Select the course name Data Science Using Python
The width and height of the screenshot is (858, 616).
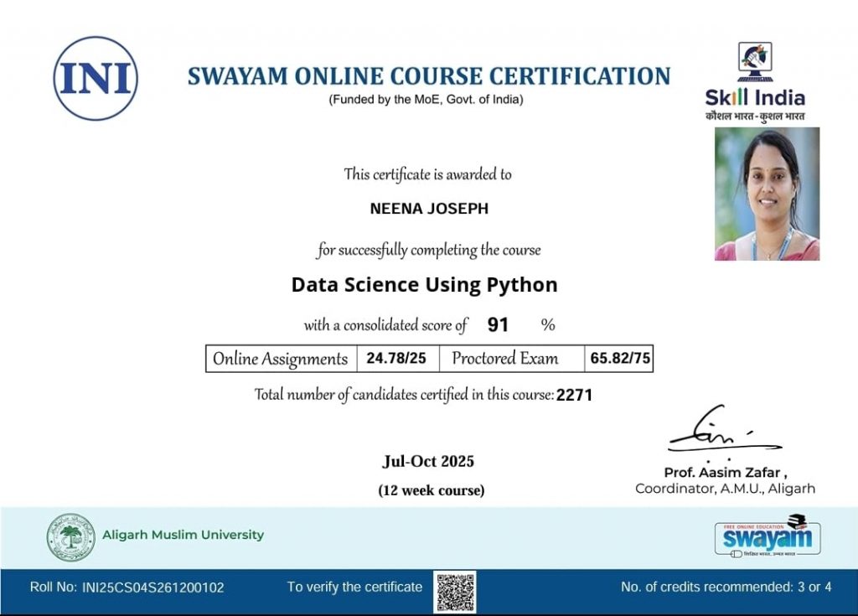click(424, 285)
